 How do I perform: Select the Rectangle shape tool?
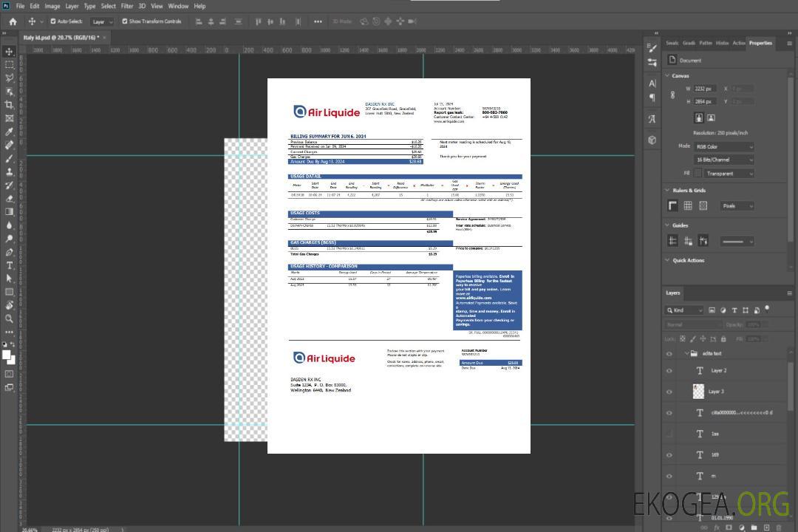pyautogui.click(x=9, y=292)
